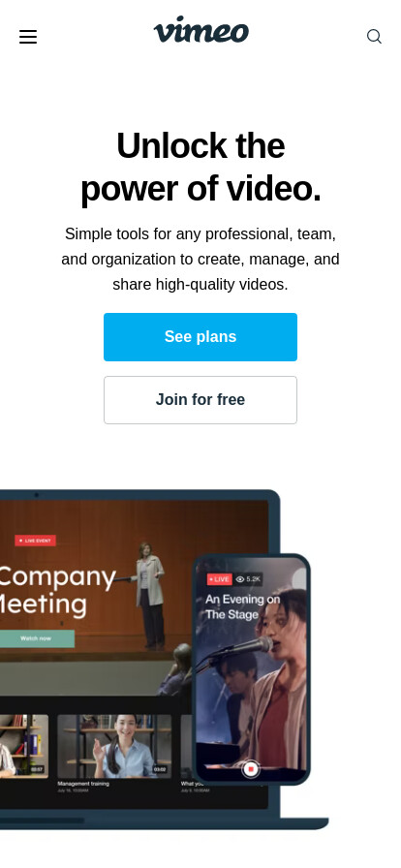Click the 00:57 duration badge

click(37, 769)
